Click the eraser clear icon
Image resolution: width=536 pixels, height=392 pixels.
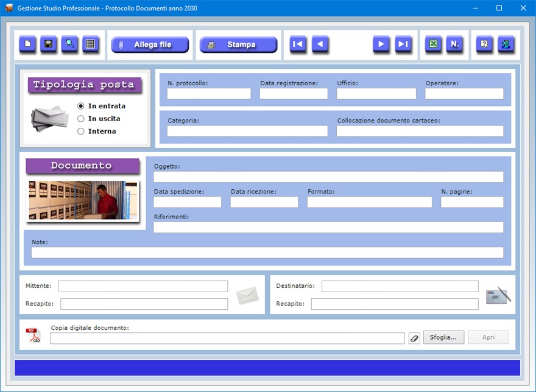coord(414,338)
